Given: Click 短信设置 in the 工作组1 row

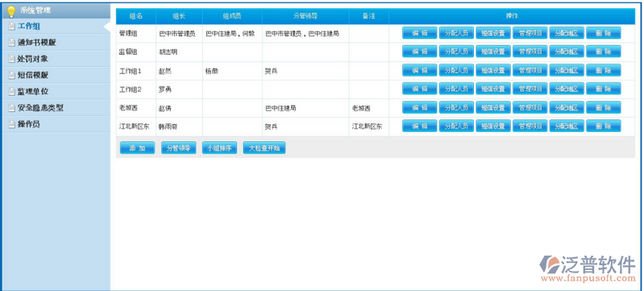Looking at the screenshot, I should pyautogui.click(x=493, y=70).
